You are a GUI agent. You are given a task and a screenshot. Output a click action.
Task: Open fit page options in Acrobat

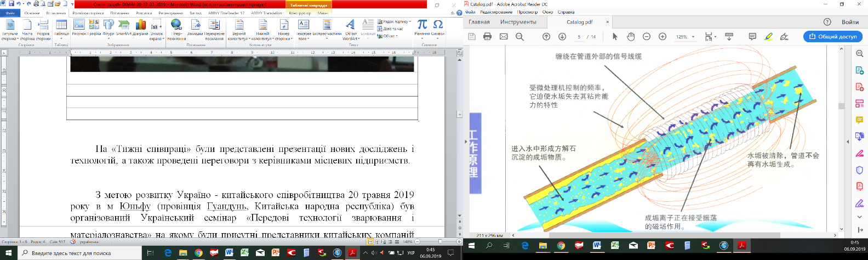710,36
